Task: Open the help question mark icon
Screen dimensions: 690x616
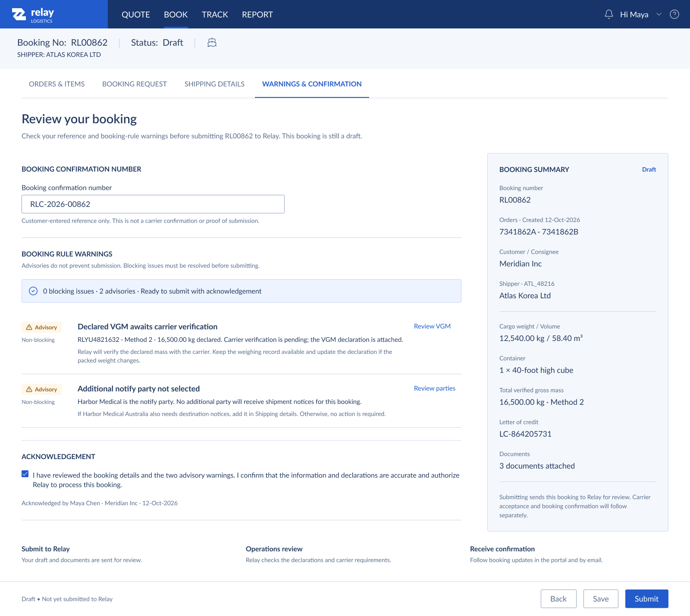Action: click(674, 14)
